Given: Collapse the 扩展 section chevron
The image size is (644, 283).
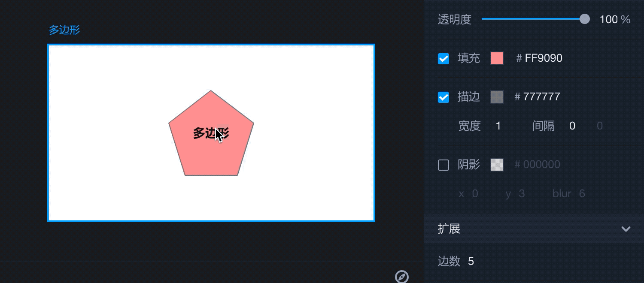Looking at the screenshot, I should click(626, 229).
